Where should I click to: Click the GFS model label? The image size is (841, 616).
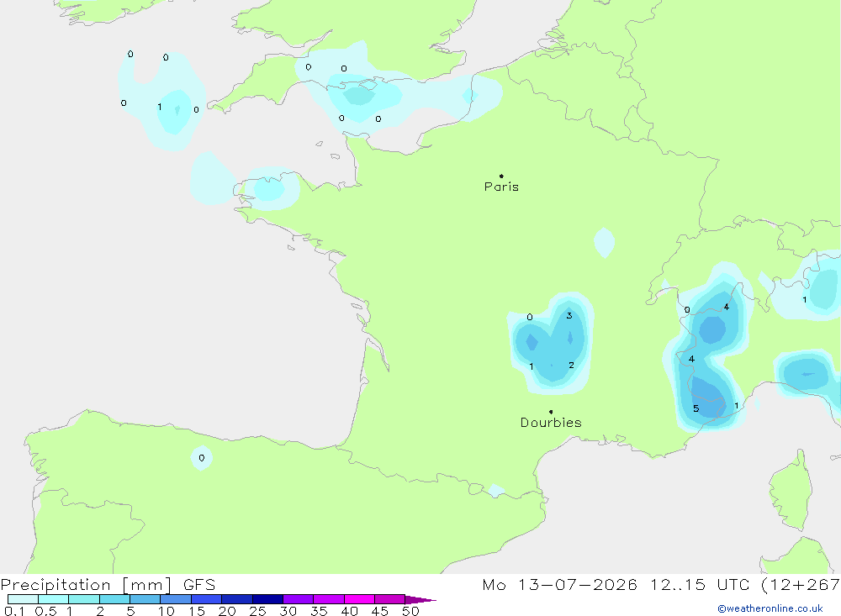pos(199,585)
